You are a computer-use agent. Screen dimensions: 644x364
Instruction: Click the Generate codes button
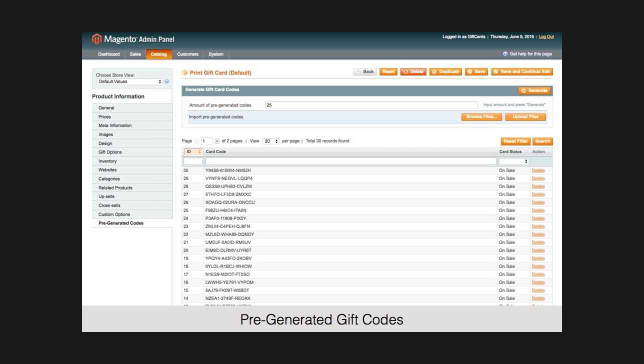click(534, 90)
